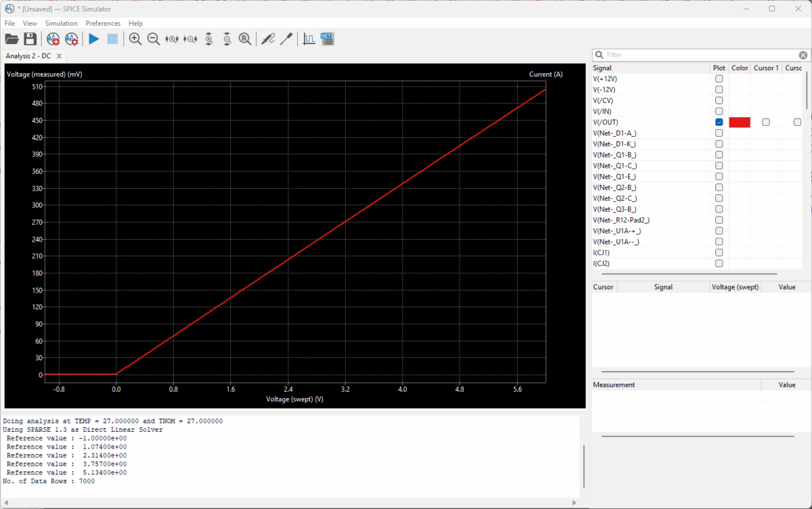This screenshot has width=812, height=509.
Task: Stop the simulation with the square button
Action: pyautogui.click(x=112, y=39)
